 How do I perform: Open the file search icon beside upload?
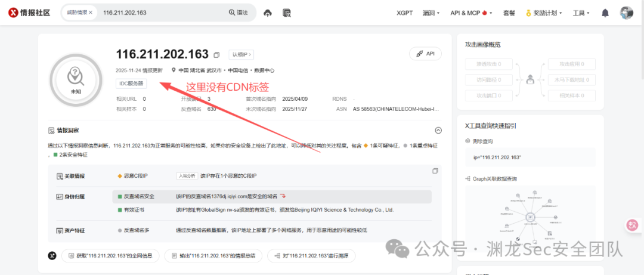287,13
